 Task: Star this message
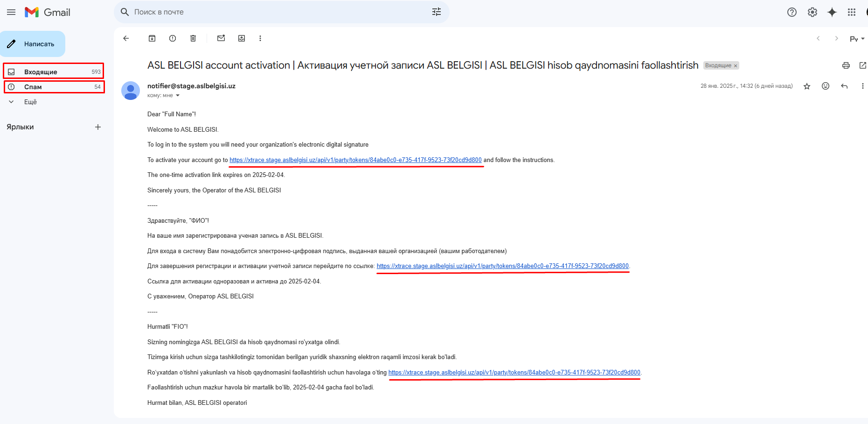pos(807,86)
